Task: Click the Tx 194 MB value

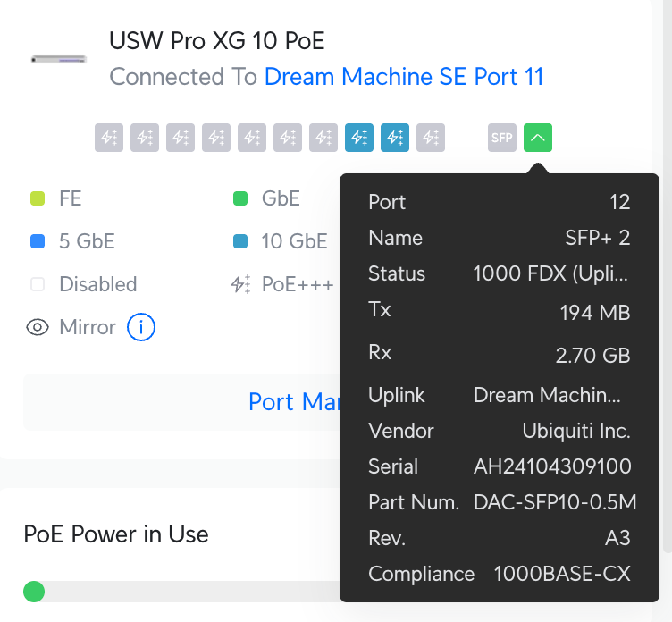Action: point(595,313)
